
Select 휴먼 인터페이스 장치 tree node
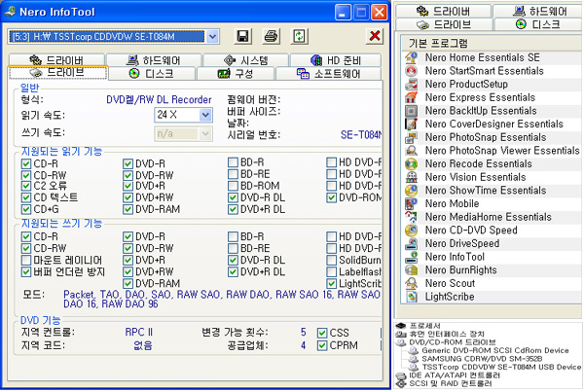click(x=446, y=334)
